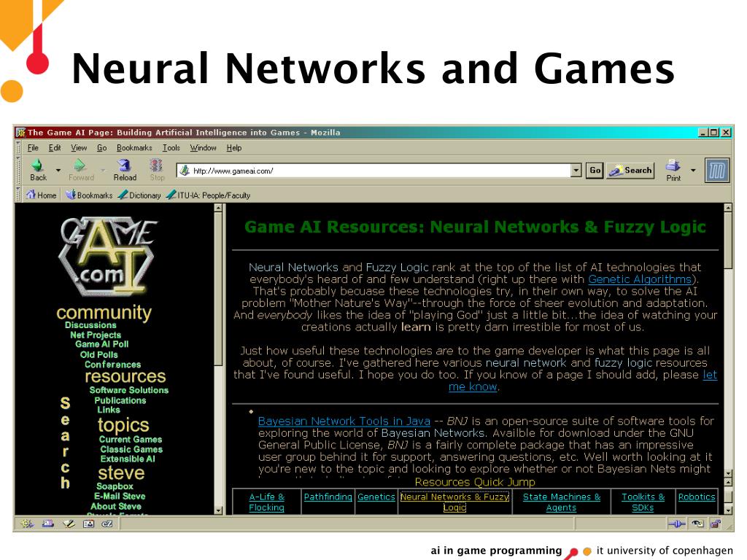This screenshot has height=560, width=747.
Task: Open the Forward history dropdown arrow
Action: pyautogui.click(x=102, y=170)
